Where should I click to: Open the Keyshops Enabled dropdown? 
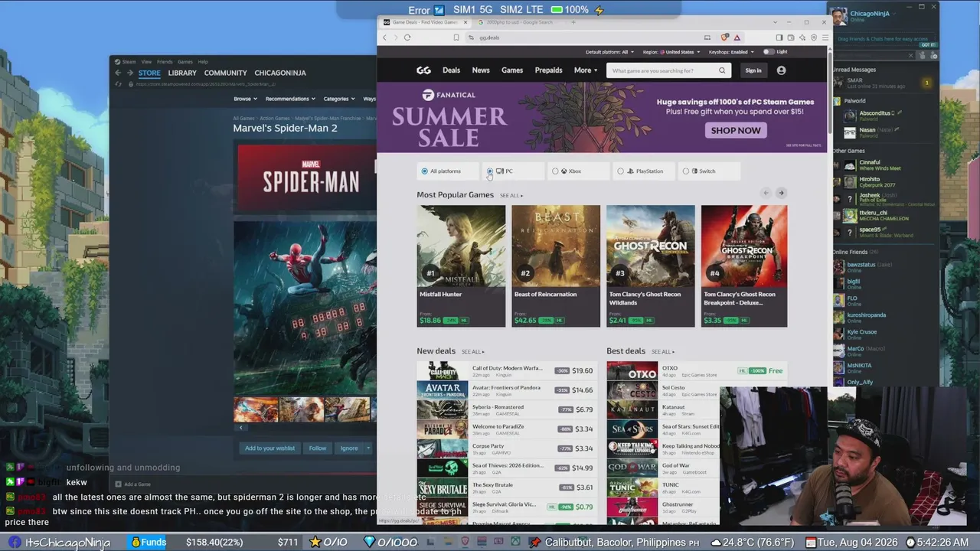pos(731,52)
